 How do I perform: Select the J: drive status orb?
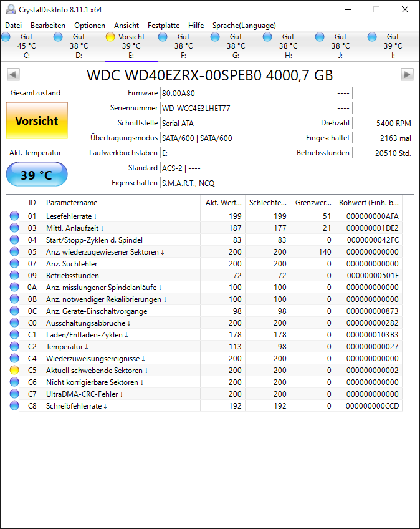320,37
